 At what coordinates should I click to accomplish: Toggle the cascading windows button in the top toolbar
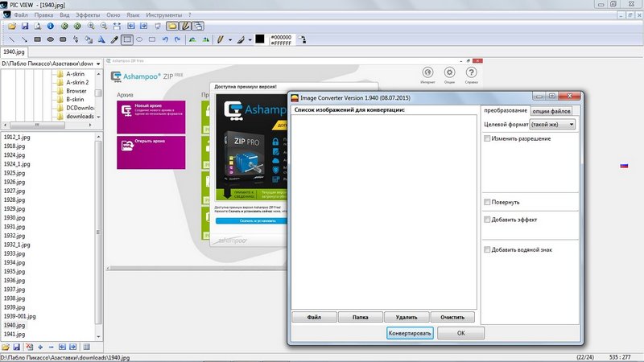[x=198, y=27]
